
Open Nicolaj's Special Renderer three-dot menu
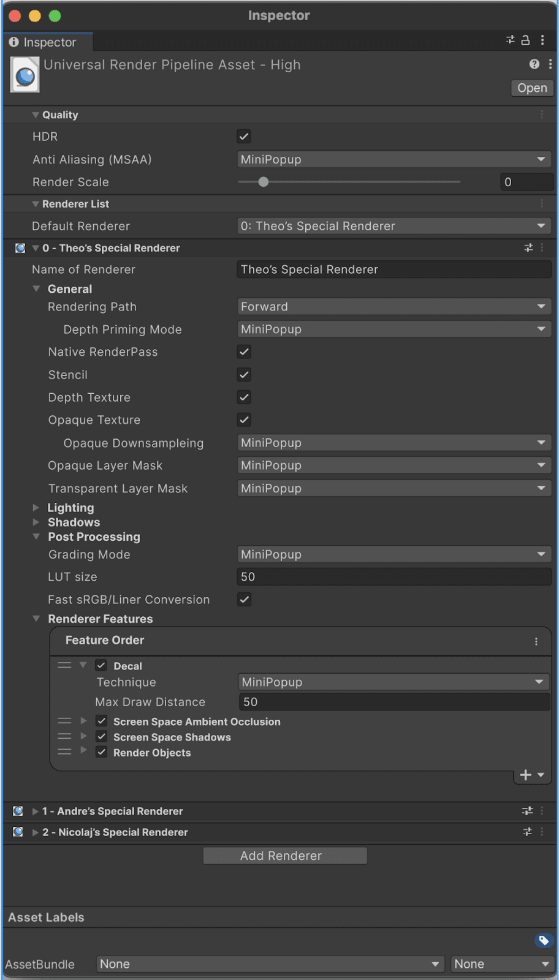(542, 832)
